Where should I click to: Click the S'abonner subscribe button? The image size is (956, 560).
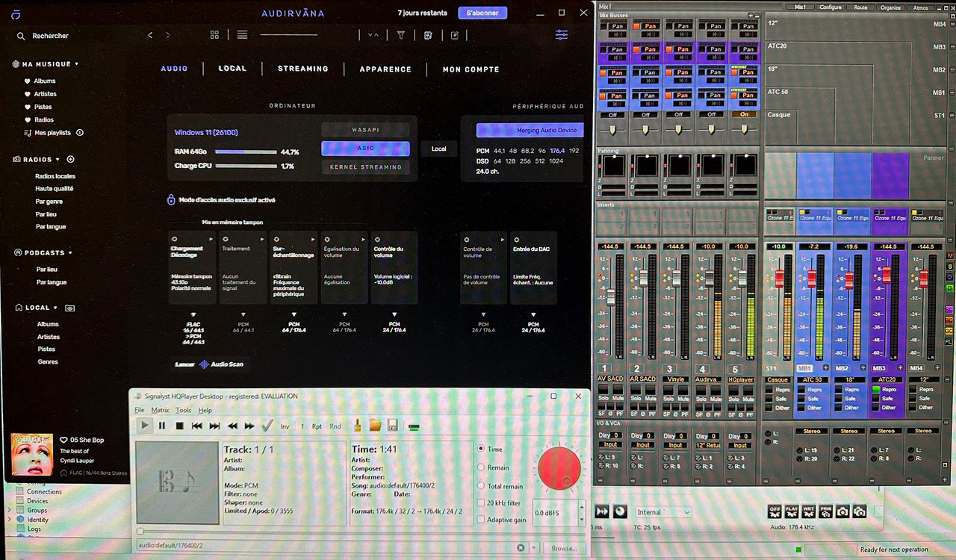482,13
